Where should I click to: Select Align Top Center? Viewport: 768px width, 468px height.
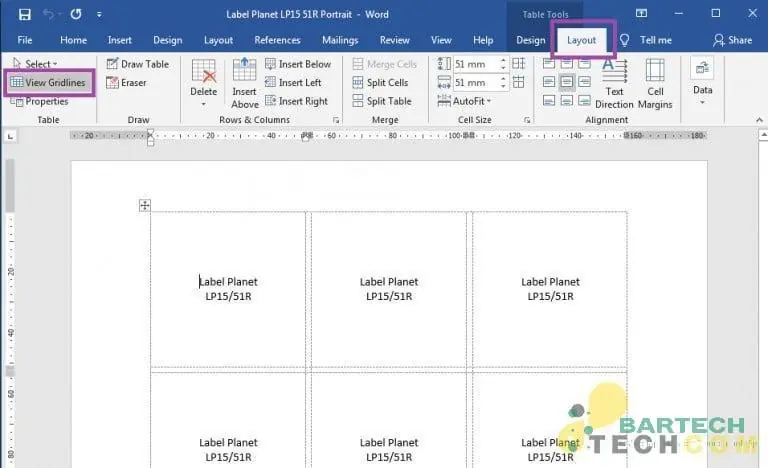(x=567, y=64)
